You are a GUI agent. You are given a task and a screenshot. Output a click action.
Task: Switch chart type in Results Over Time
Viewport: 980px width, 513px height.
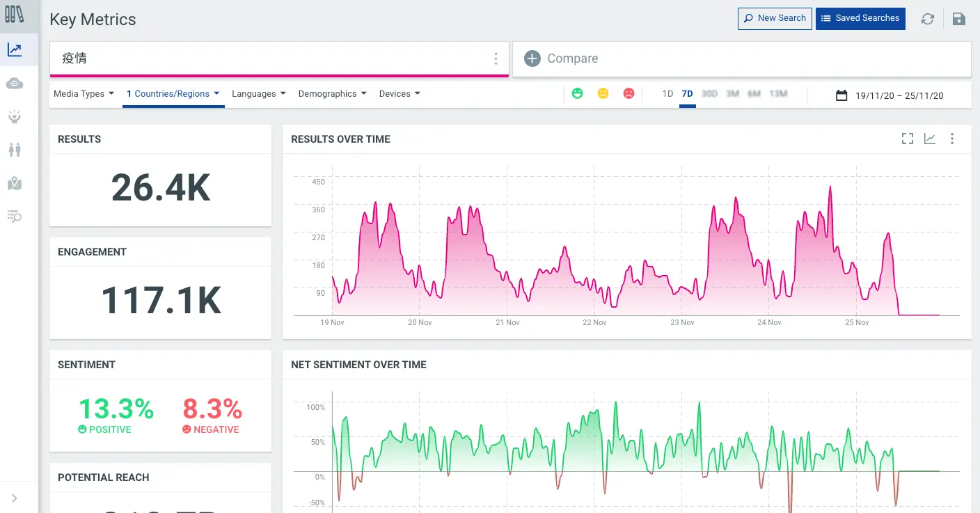(930, 139)
